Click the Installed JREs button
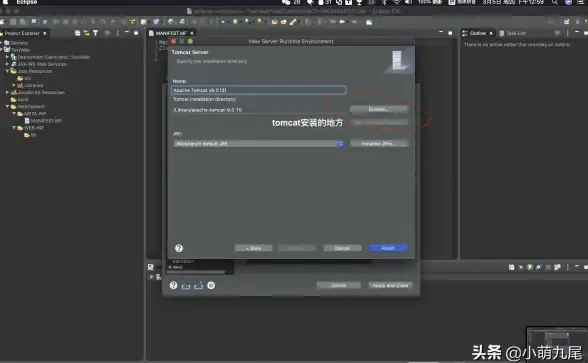Viewport: 588px width, 363px height. [379, 144]
